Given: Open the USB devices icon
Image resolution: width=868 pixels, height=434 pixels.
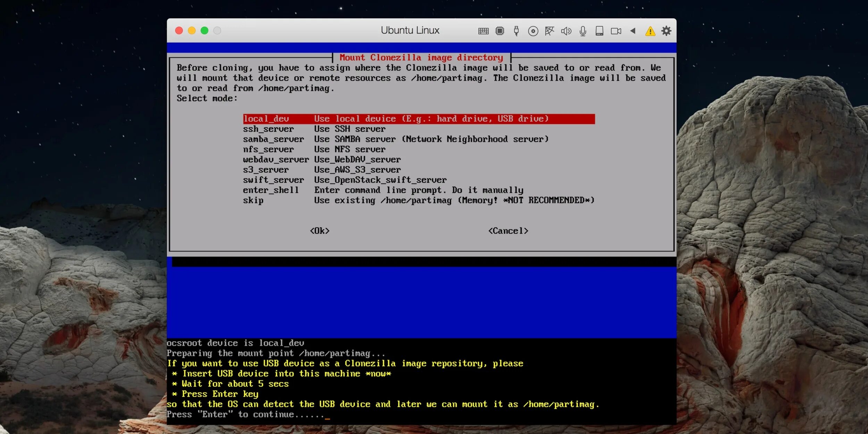Looking at the screenshot, I should 516,31.
